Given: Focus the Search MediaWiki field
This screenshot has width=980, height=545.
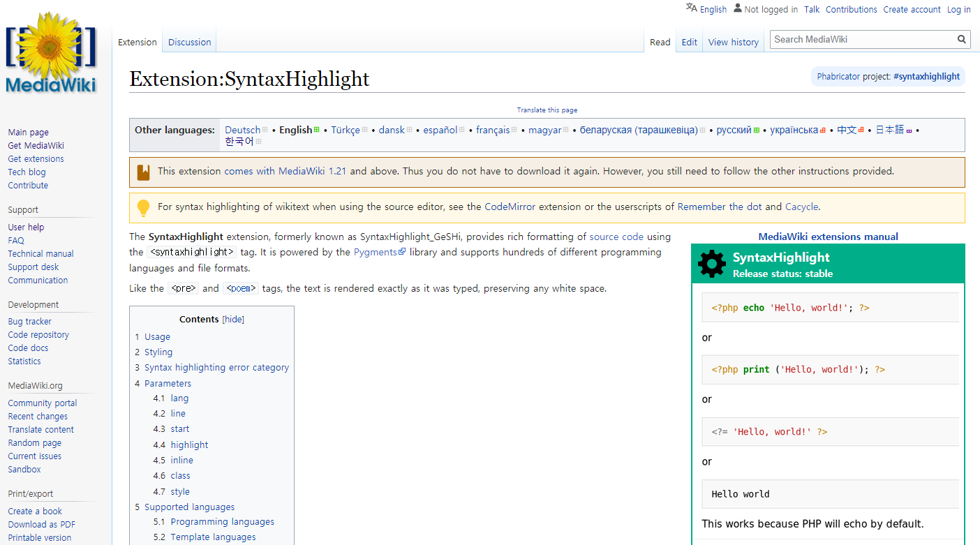Looking at the screenshot, I should (863, 39).
